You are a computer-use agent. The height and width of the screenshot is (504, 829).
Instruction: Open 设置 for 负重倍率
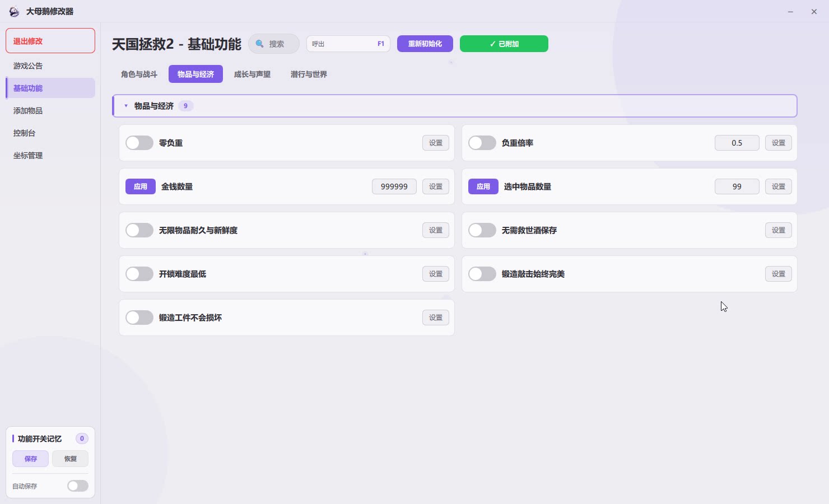(x=779, y=143)
